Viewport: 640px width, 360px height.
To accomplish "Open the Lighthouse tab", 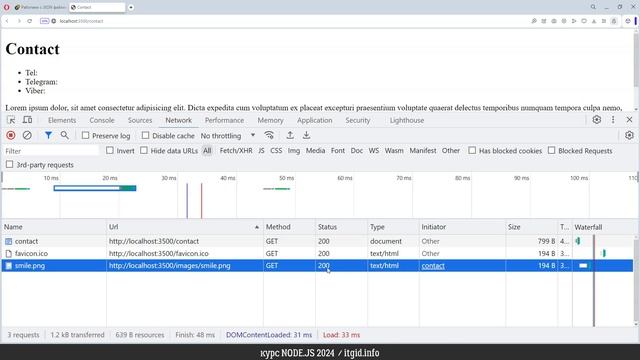I will pos(407,120).
